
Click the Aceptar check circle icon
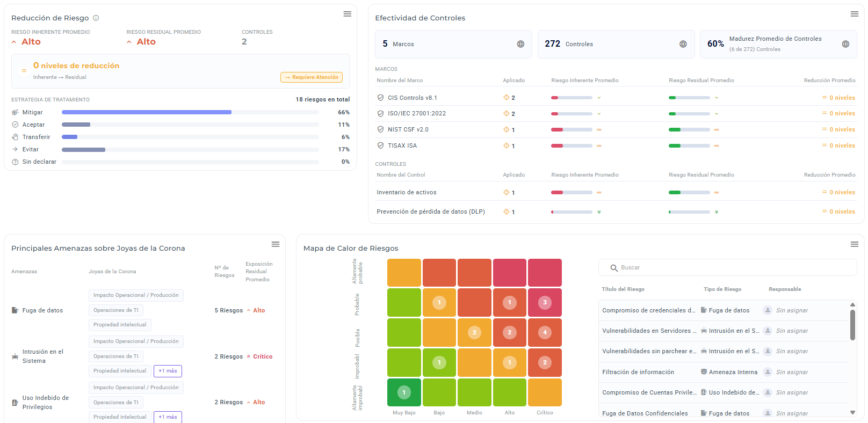(x=15, y=125)
